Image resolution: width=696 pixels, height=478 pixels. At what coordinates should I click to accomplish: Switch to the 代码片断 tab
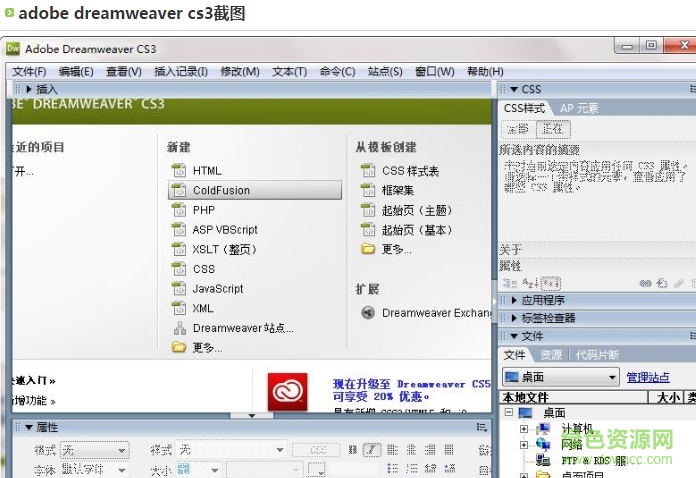(597, 355)
